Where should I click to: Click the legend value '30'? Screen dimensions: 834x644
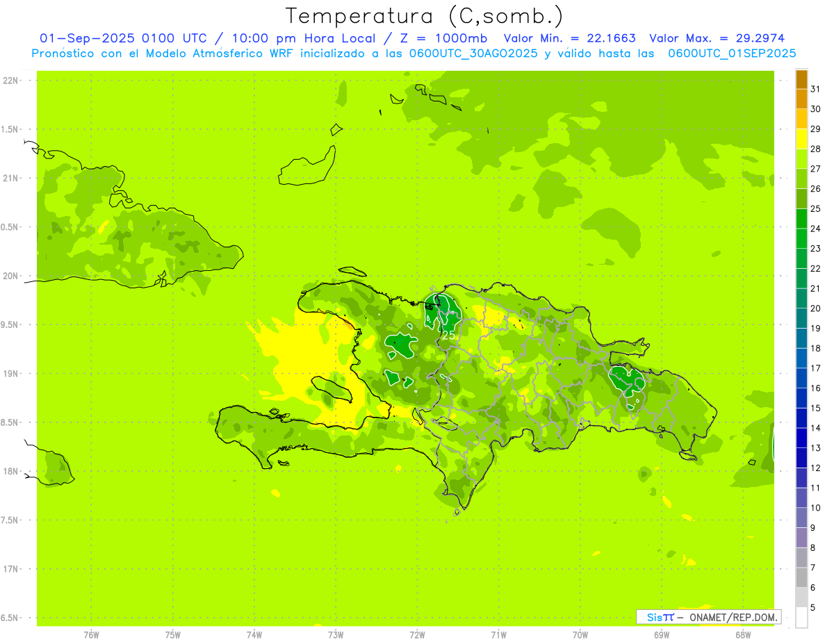coord(816,109)
